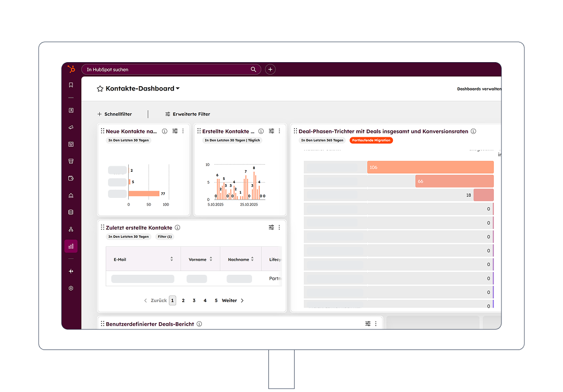Image resolution: width=563 pixels, height=392 pixels.
Task: Open three-dot menu of Zuletzt erstellte Kontakte
Action: 279,227
